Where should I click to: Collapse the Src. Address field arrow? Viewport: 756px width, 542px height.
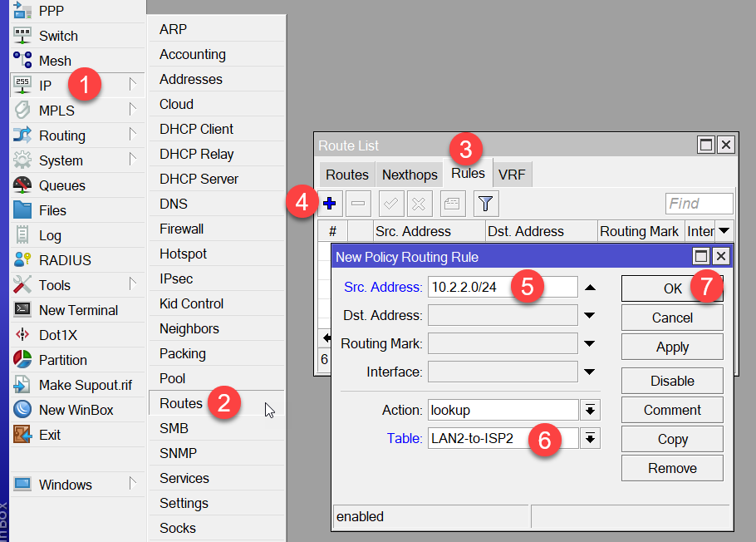(x=590, y=288)
